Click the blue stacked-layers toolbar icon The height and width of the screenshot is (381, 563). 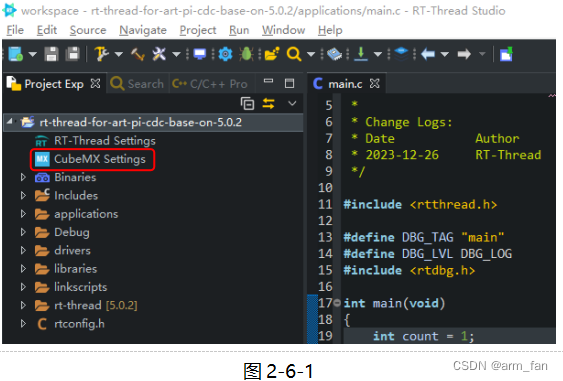401,54
